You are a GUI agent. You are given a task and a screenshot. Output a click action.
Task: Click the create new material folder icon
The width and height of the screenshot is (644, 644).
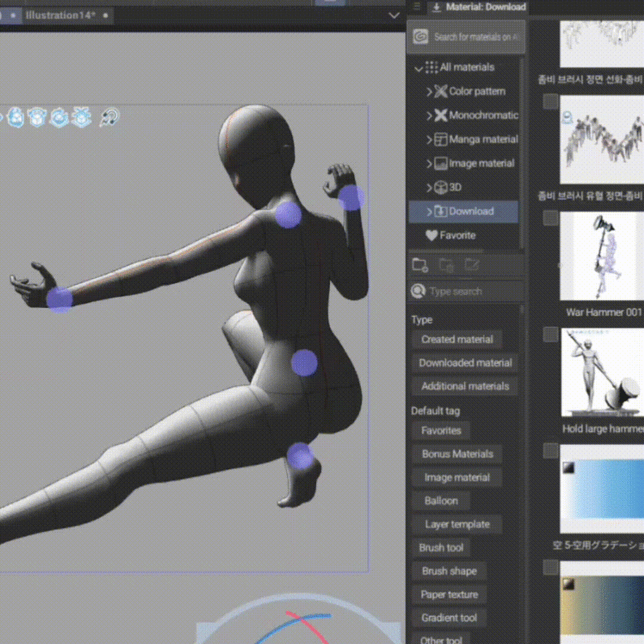[420, 265]
